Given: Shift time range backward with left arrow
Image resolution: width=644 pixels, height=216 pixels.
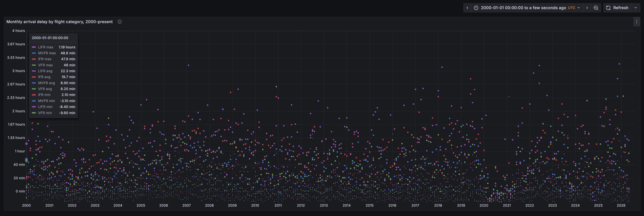Looking at the screenshot, I should 467,8.
